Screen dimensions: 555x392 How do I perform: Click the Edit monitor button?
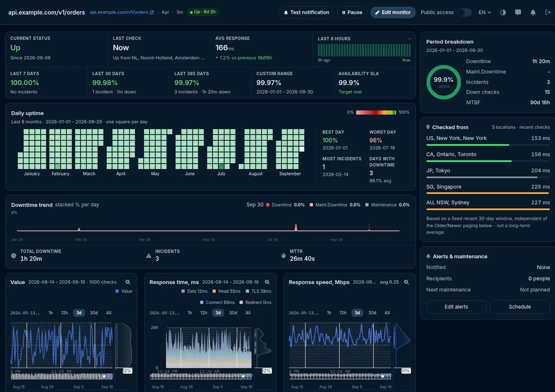[393, 13]
